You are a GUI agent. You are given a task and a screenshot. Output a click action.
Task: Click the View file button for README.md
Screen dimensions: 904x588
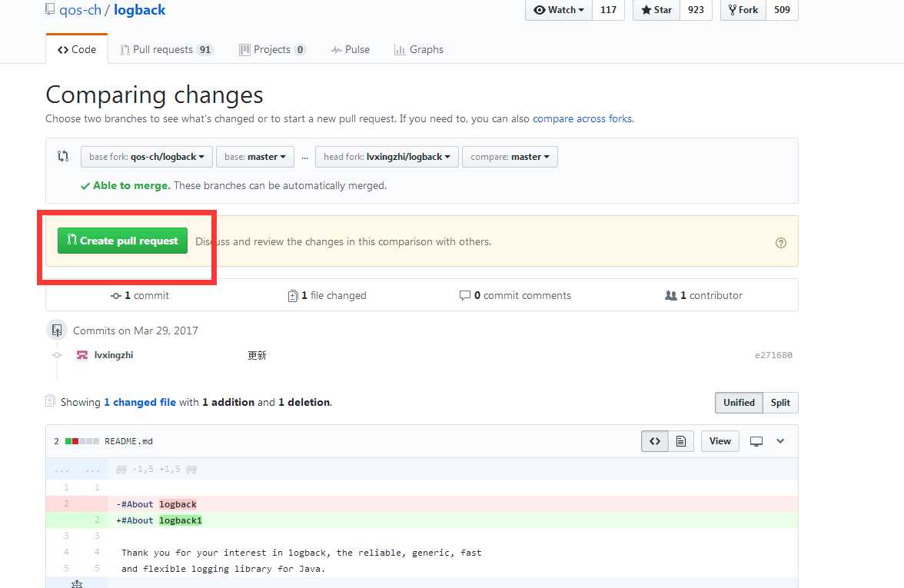click(x=720, y=441)
